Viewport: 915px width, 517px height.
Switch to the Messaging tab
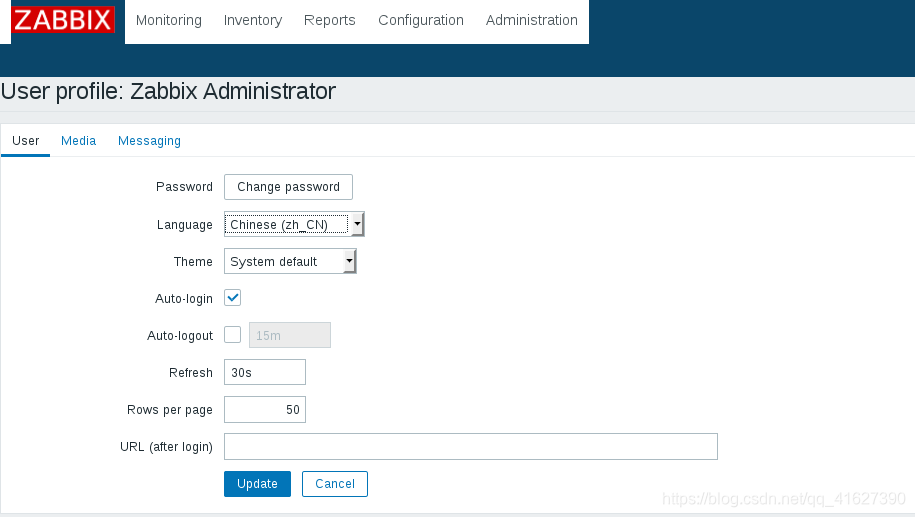pos(149,141)
